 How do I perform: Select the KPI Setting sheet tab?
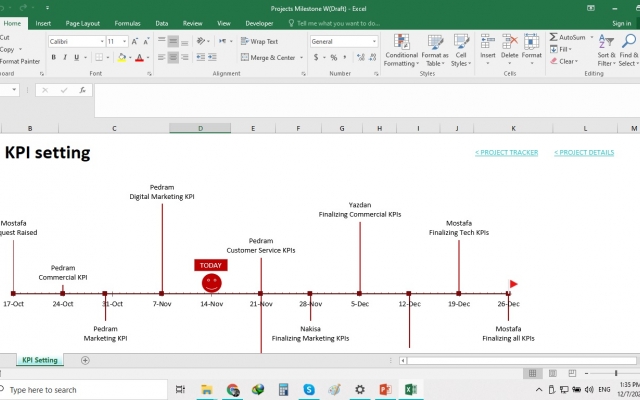[40, 360]
